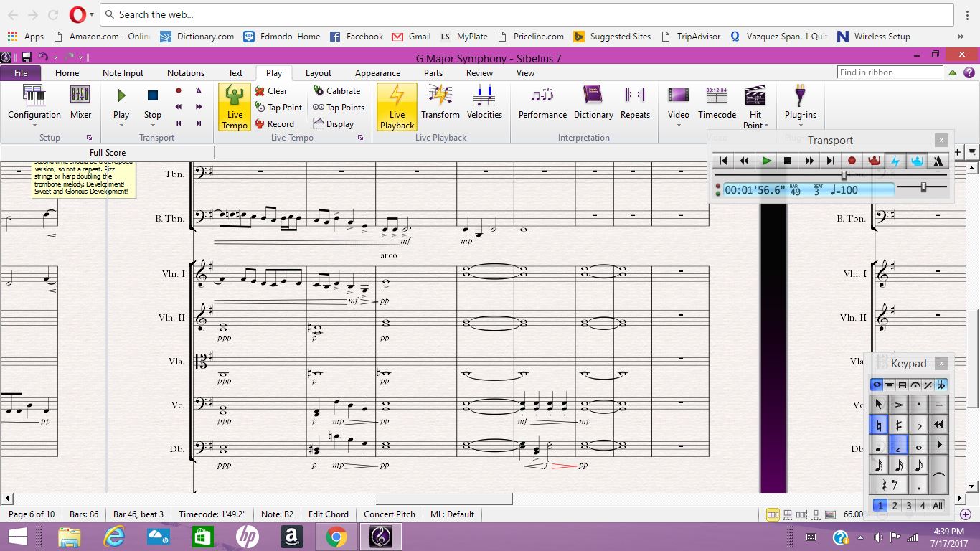Open the Performance interpretation dialog
The image size is (980, 551).
[542, 103]
